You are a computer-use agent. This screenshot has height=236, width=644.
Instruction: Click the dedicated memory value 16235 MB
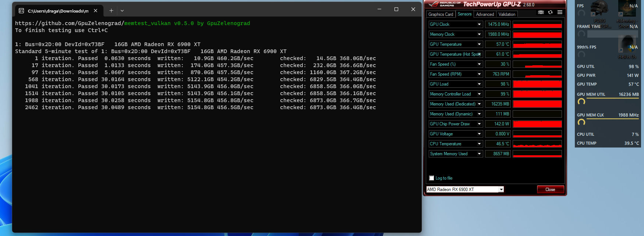pyautogui.click(x=498, y=104)
